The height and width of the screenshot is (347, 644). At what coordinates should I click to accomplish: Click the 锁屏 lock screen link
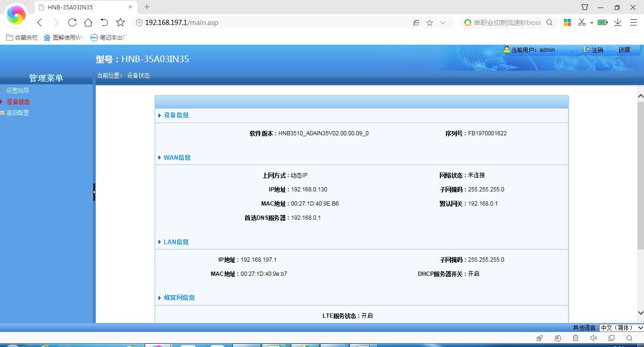coord(624,50)
